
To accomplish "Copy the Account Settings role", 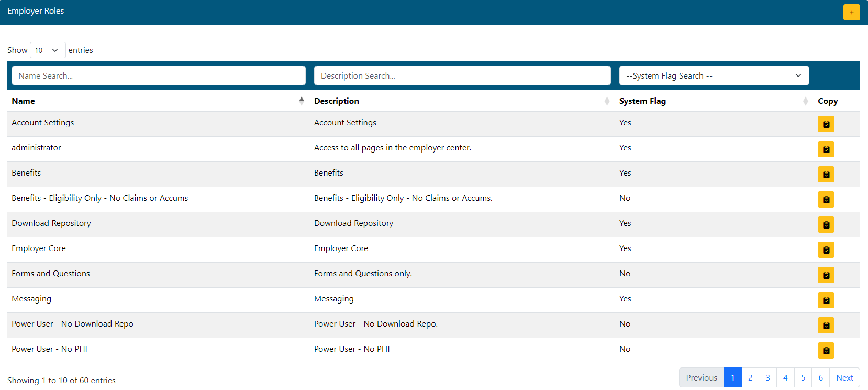I will (826, 124).
